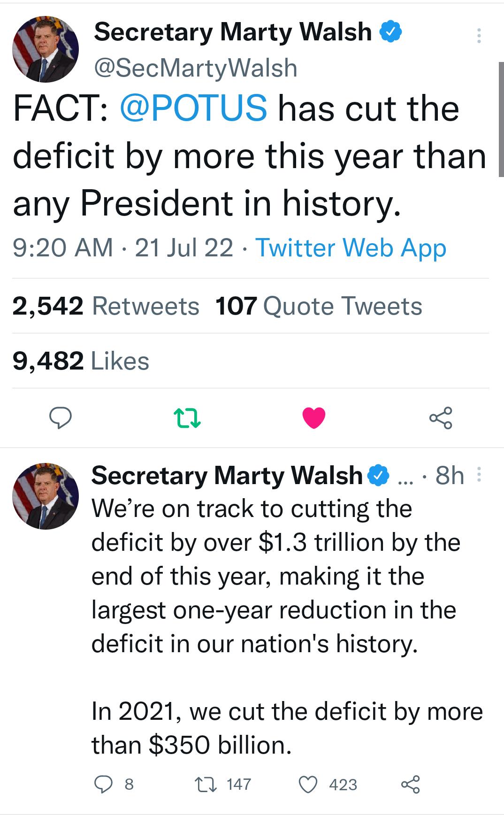This screenshot has width=504, height=817.
Task: Click the verified badge next to Secretary Marty Walsh
Action: pos(391,31)
